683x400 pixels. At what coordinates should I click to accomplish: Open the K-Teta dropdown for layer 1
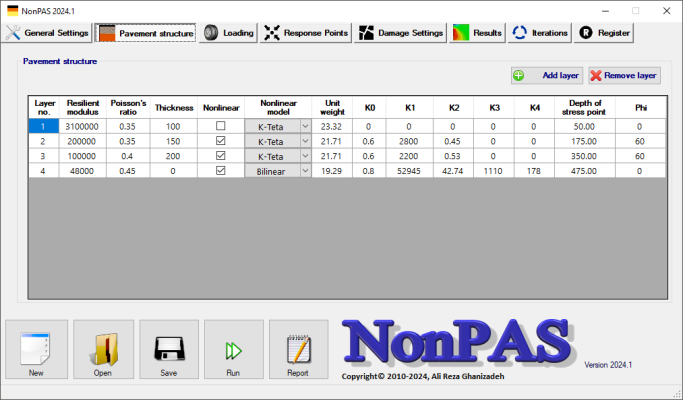pyautogui.click(x=305, y=127)
